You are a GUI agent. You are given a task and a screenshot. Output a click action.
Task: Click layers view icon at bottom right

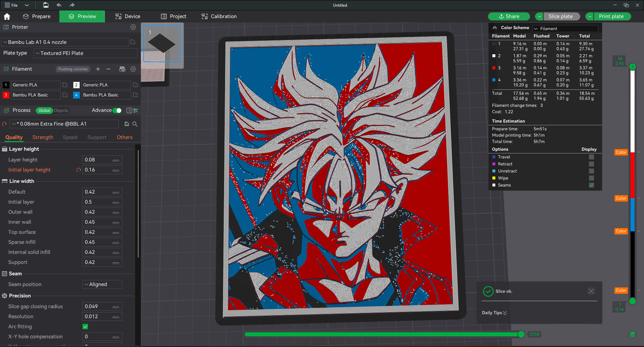(x=632, y=334)
